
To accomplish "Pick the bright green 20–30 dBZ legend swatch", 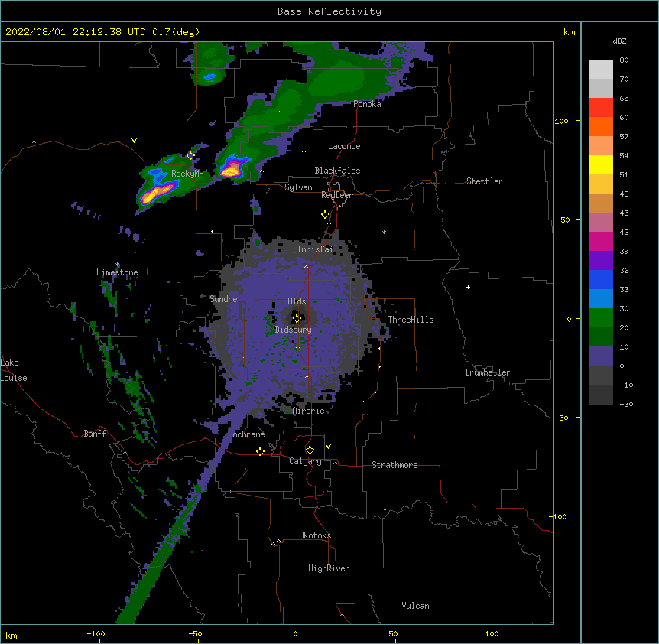I will tap(601, 318).
